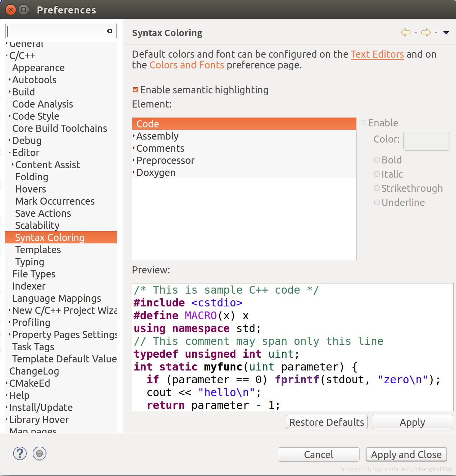Clear the preferences filter text
Screen dimensions: 456x476
point(109,31)
